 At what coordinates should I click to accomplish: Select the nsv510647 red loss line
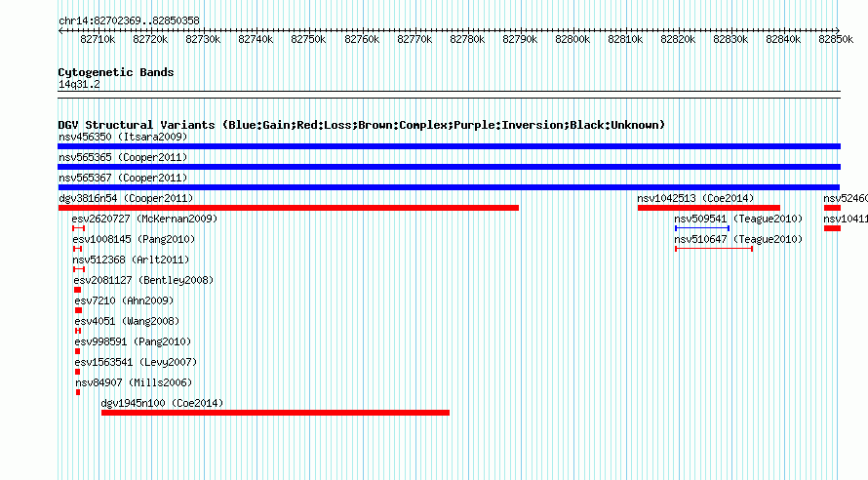(x=714, y=249)
